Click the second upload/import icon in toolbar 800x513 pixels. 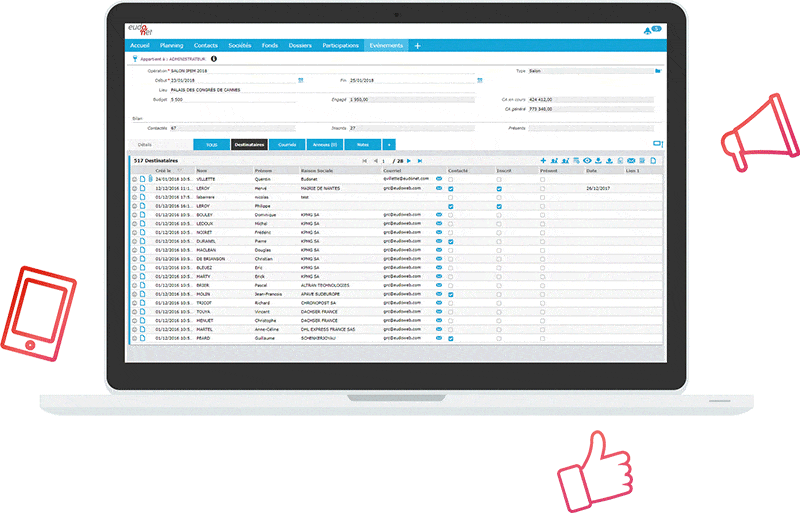609,161
